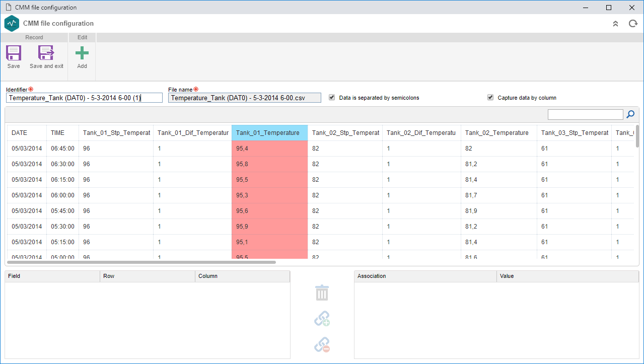This screenshot has height=364, width=644.
Task: Click the CMM file configuration hexagon logo
Action: tap(12, 23)
